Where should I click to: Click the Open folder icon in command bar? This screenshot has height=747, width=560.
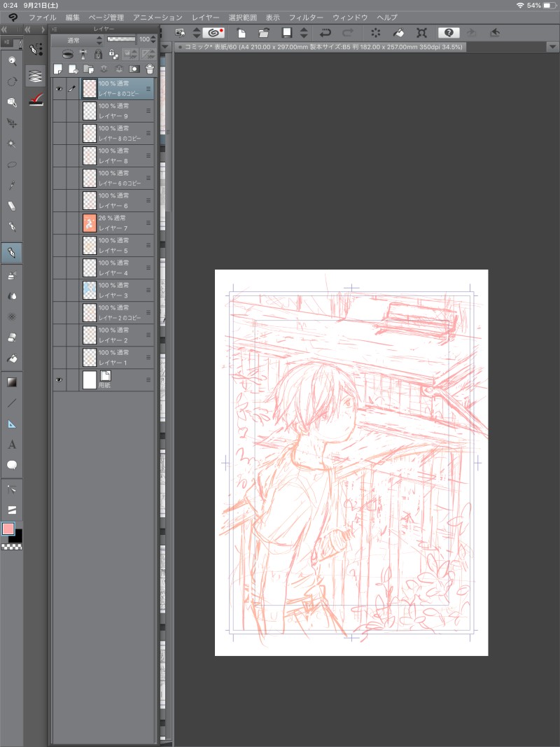click(x=264, y=33)
